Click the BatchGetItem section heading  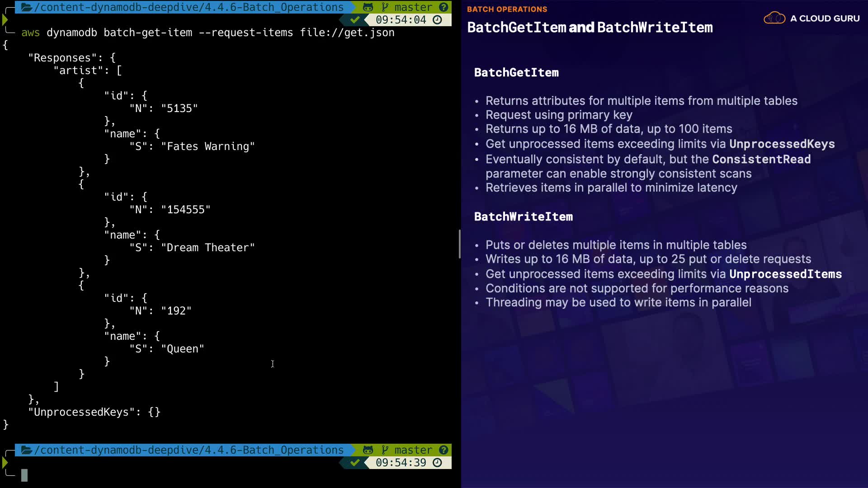516,73
